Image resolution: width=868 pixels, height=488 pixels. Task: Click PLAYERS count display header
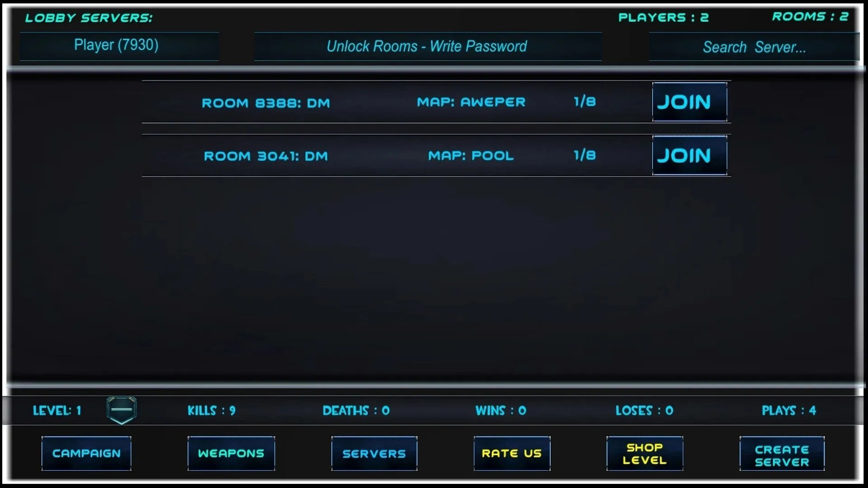tap(664, 17)
